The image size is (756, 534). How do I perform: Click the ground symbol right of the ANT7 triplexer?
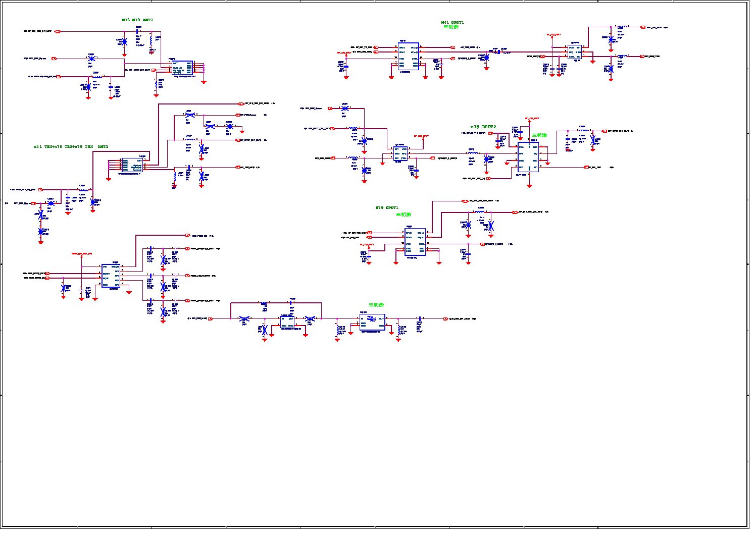pos(204,81)
